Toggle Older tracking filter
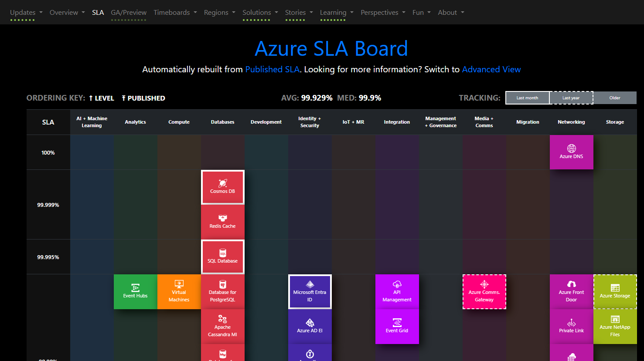The image size is (644, 361). pyautogui.click(x=615, y=98)
